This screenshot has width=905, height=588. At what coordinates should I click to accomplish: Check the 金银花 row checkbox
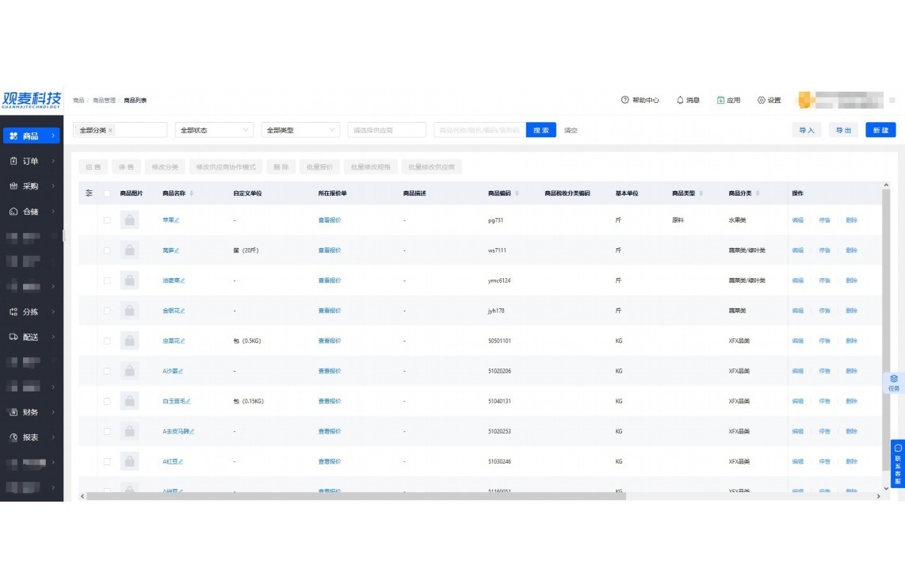pos(107,311)
